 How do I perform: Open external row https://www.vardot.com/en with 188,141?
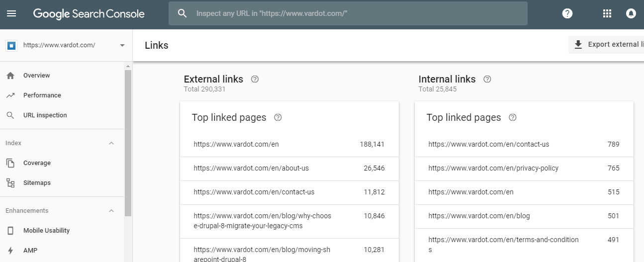click(289, 144)
